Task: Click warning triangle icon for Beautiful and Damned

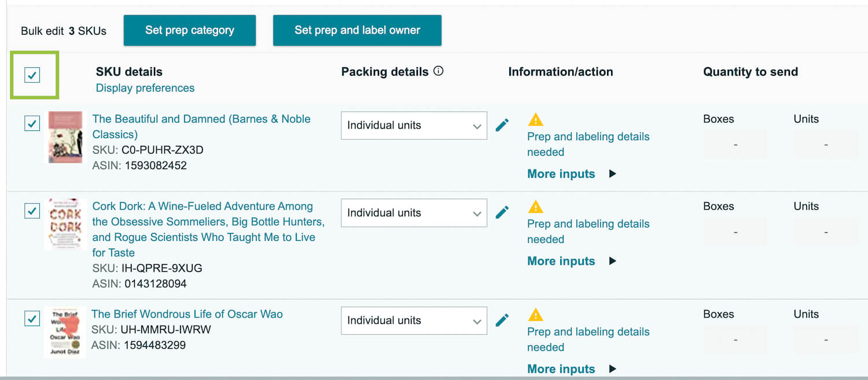Action: tap(536, 119)
